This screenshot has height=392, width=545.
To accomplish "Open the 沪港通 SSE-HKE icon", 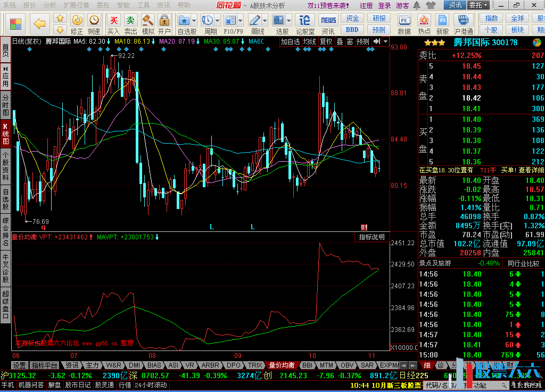I will click(464, 24).
